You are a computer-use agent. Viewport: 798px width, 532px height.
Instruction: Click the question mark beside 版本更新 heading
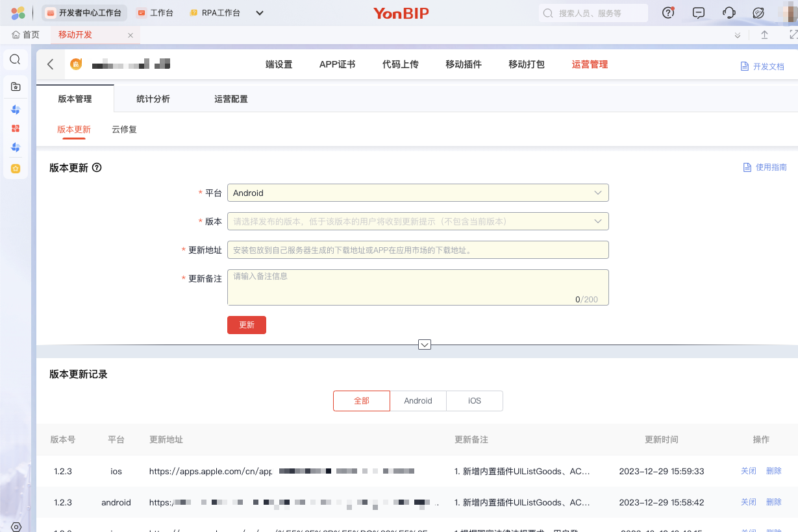pyautogui.click(x=97, y=167)
